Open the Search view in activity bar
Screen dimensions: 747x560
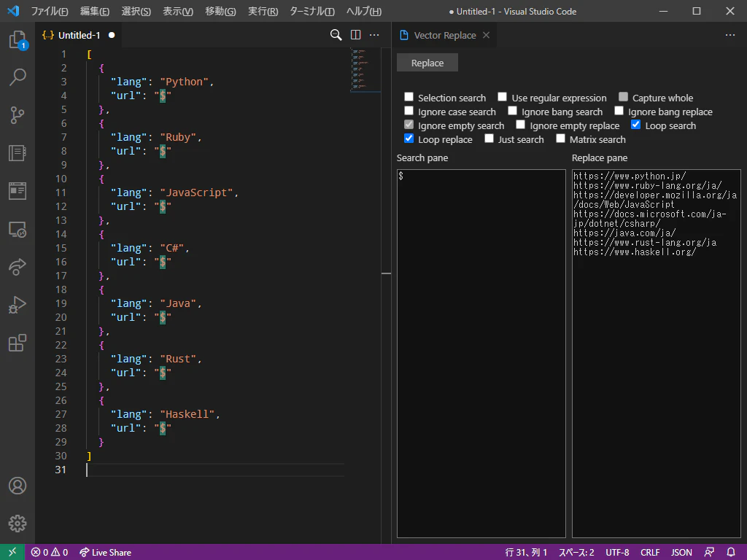tap(18, 77)
